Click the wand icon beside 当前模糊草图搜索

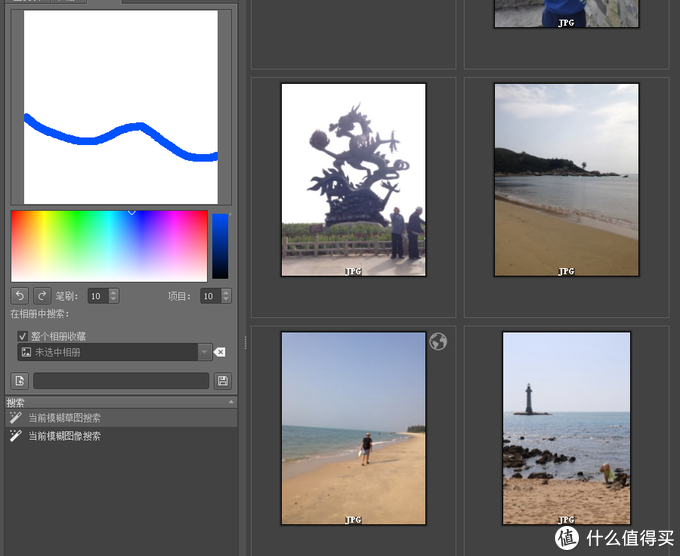(15, 418)
